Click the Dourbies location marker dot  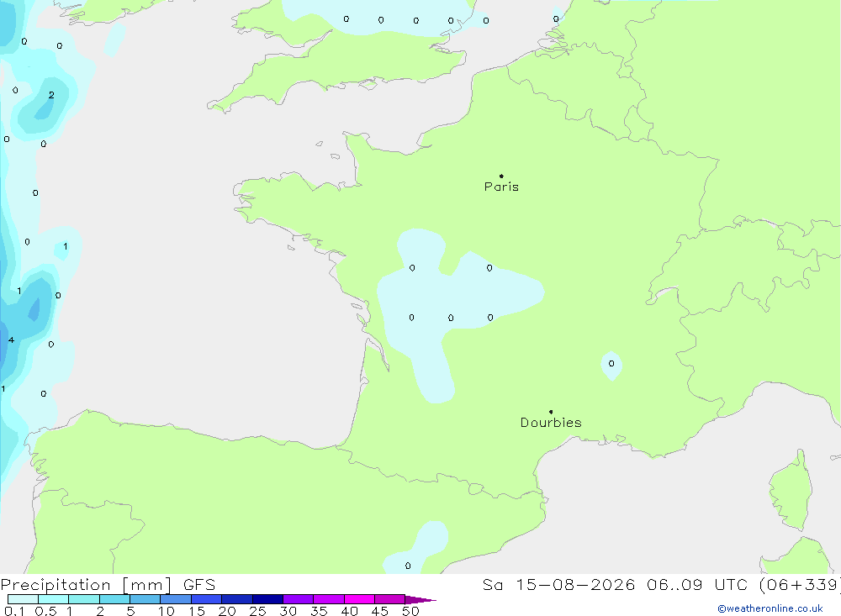[551, 412]
